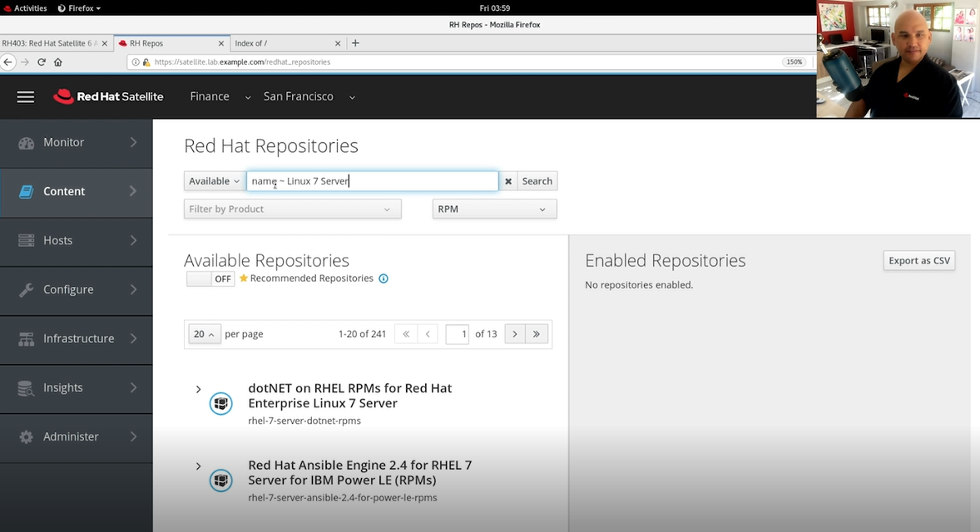Click the page number input field
Screen dimensions: 980x532
457,334
